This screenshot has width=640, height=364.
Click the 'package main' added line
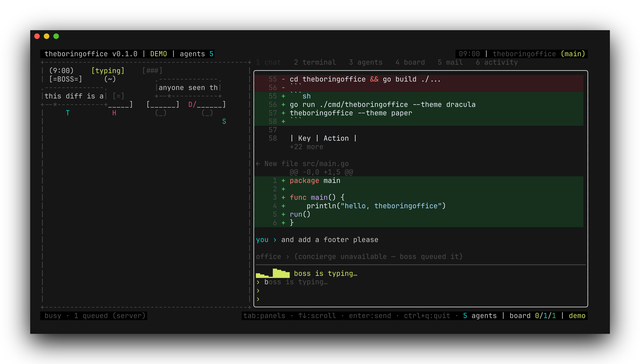pos(419,180)
